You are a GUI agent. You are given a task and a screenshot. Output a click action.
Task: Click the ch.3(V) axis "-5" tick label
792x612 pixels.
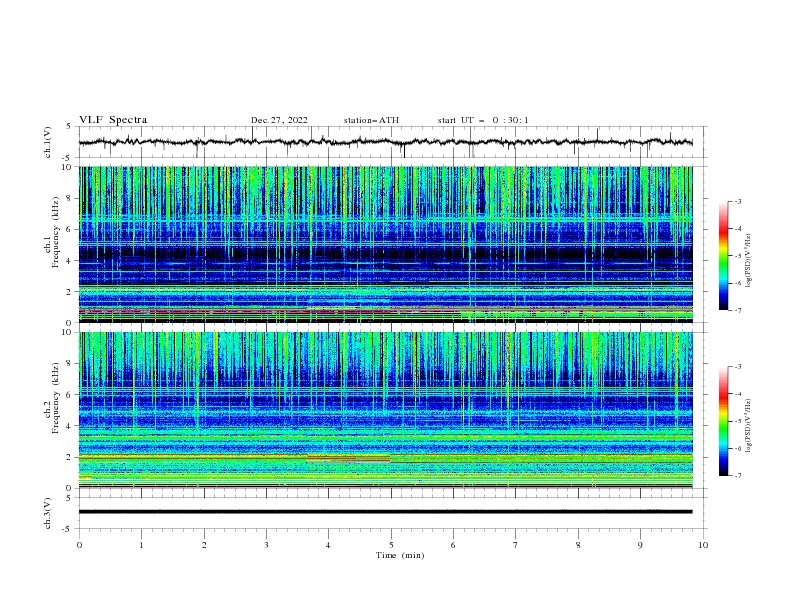[x=68, y=529]
